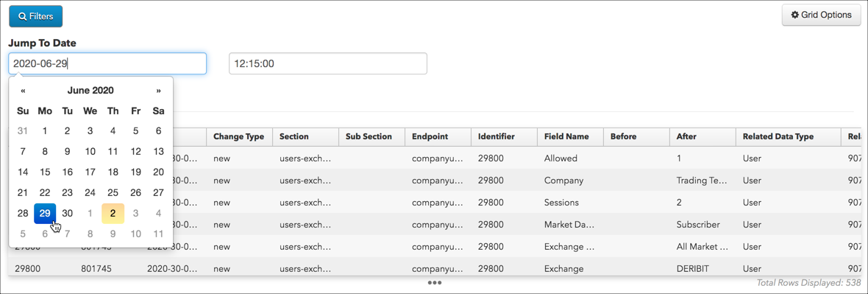Select the Exchange field name cell in last row
This screenshot has height=294, width=868.
(x=570, y=269)
